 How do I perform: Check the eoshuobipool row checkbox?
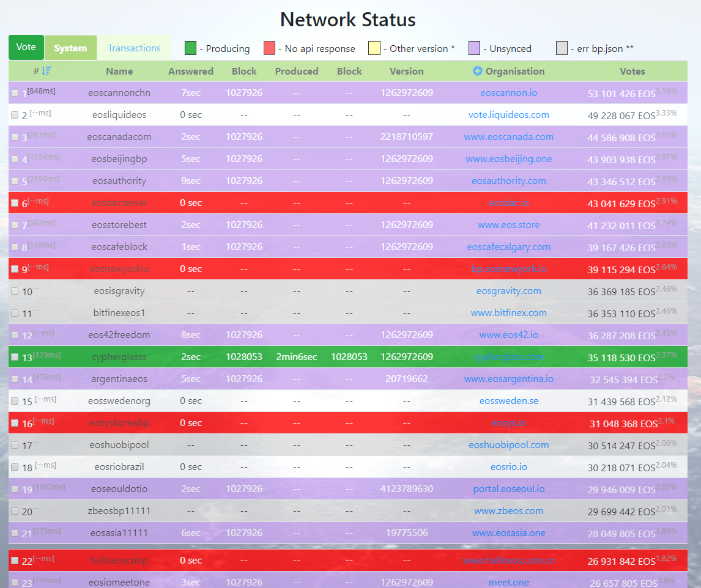coord(15,445)
